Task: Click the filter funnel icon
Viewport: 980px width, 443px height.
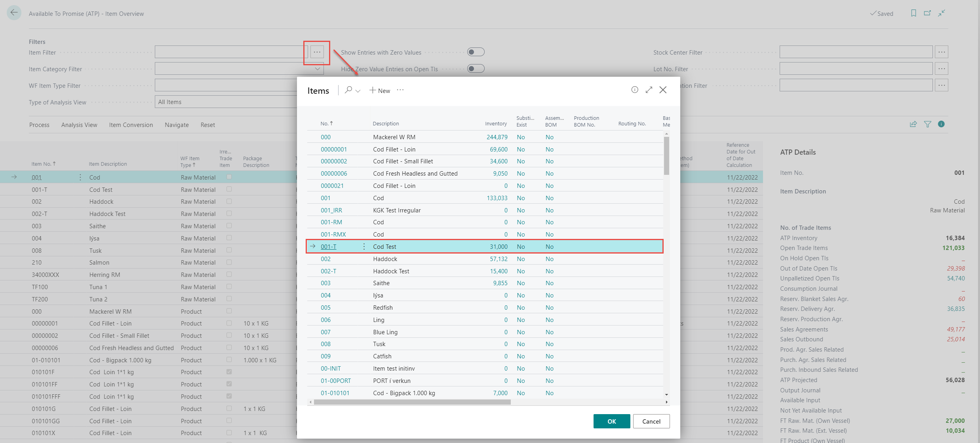Action: click(927, 124)
